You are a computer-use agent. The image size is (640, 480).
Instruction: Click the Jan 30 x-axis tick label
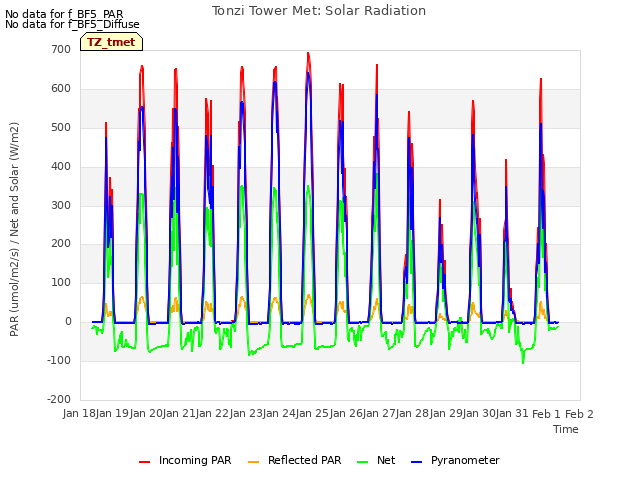coord(480,414)
